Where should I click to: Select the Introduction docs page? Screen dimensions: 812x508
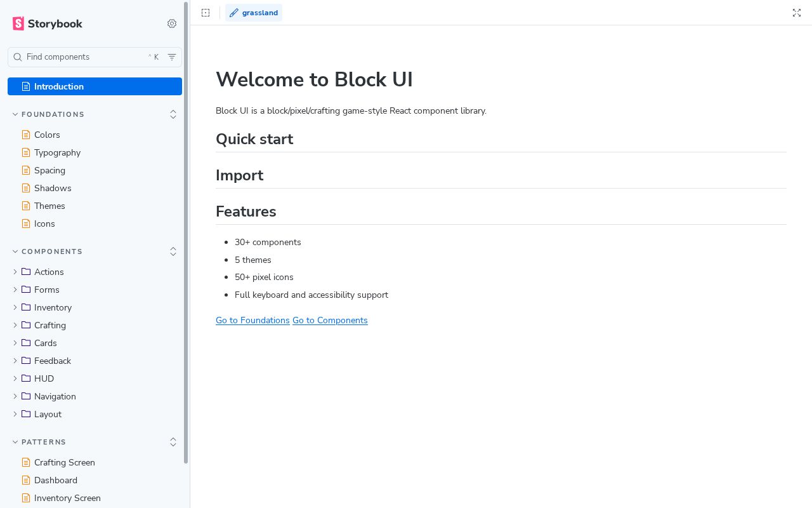95,86
